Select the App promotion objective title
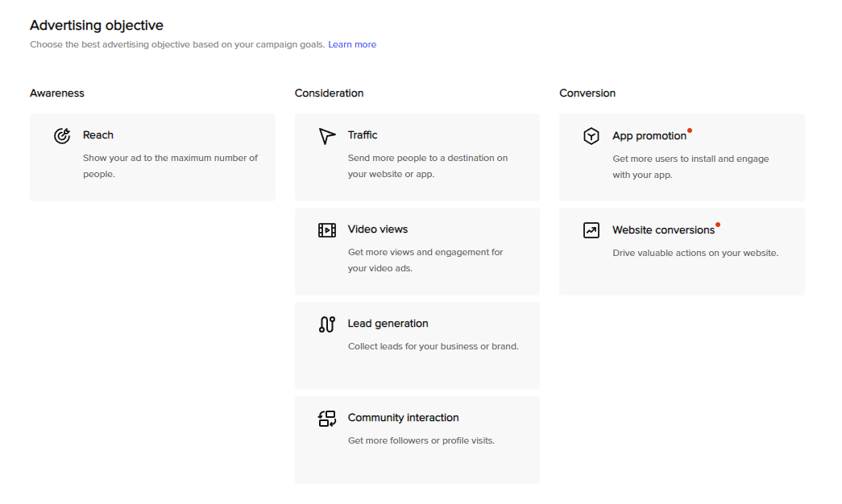Screen dimensions: 842x504 [x=649, y=136]
